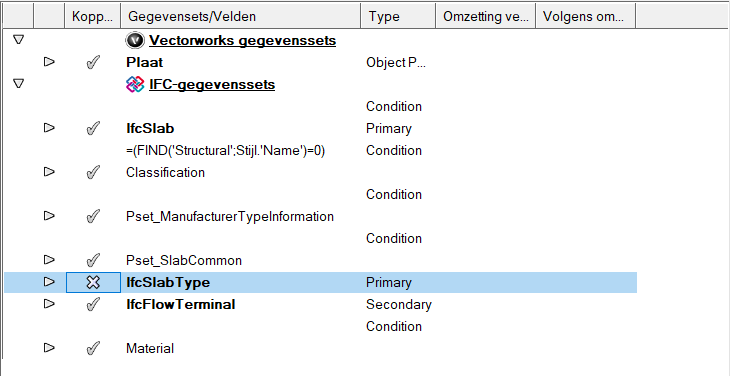Viewport: 730px width, 376px height.
Task: Toggle the checkmark for Pset_SlabCommon
Action: pyautogui.click(x=93, y=260)
